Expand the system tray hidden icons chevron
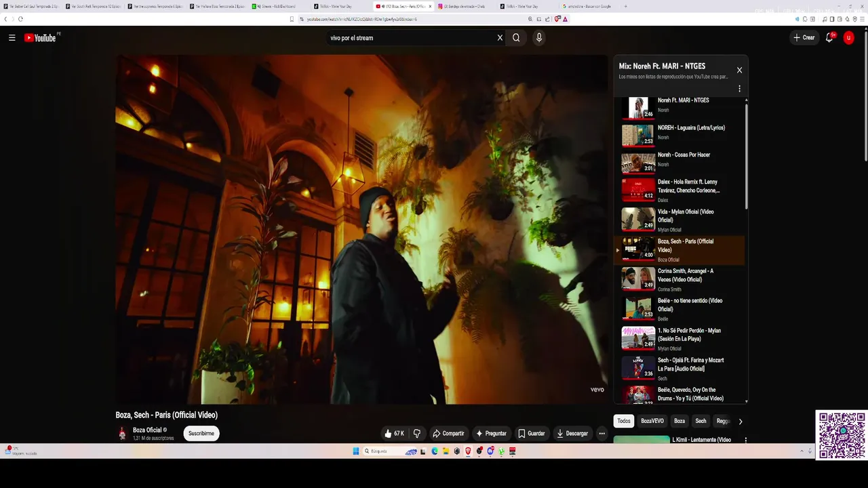 [x=802, y=451]
